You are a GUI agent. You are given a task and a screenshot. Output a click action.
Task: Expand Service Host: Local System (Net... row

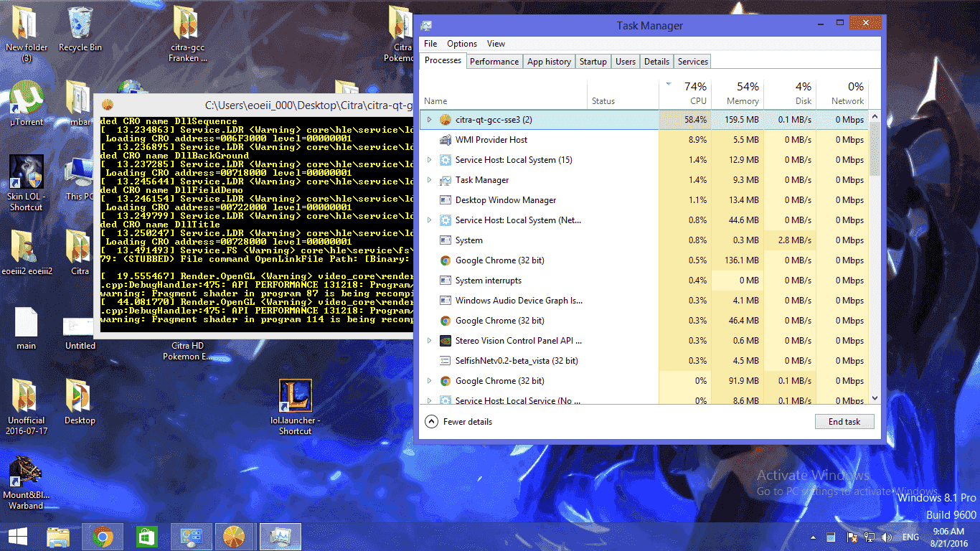(430, 220)
